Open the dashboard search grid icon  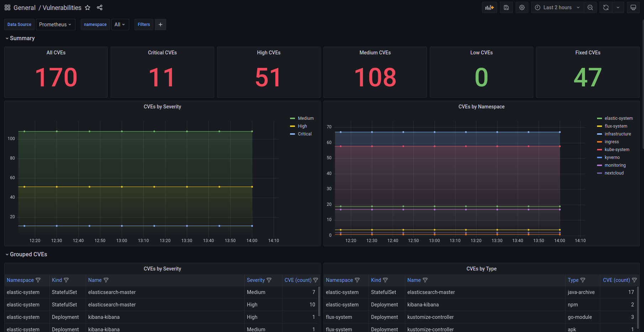coord(7,7)
